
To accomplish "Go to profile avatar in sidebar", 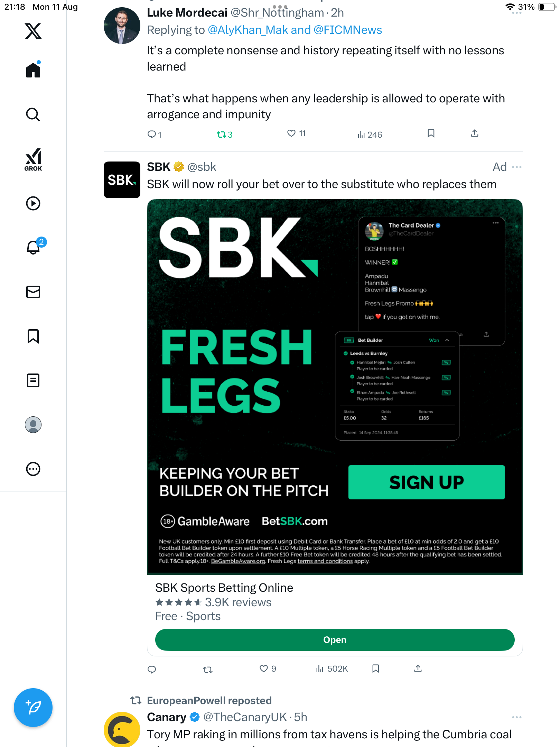I will click(33, 425).
